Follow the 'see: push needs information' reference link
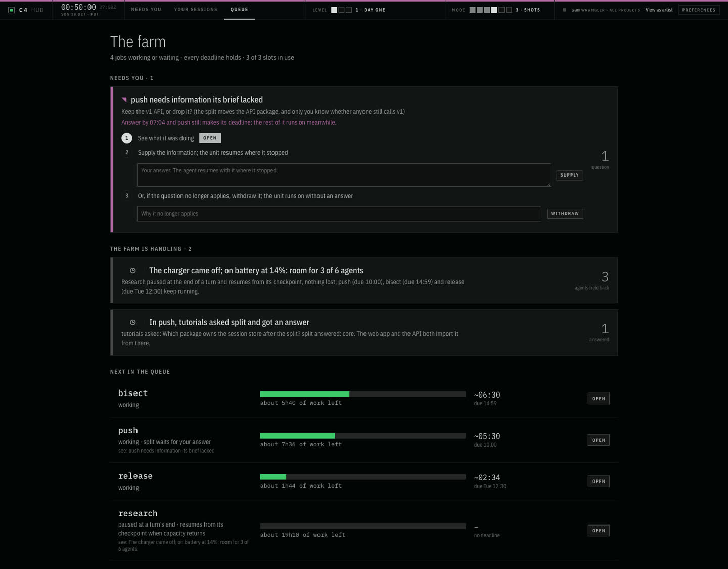This screenshot has width=728, height=569. click(166, 451)
